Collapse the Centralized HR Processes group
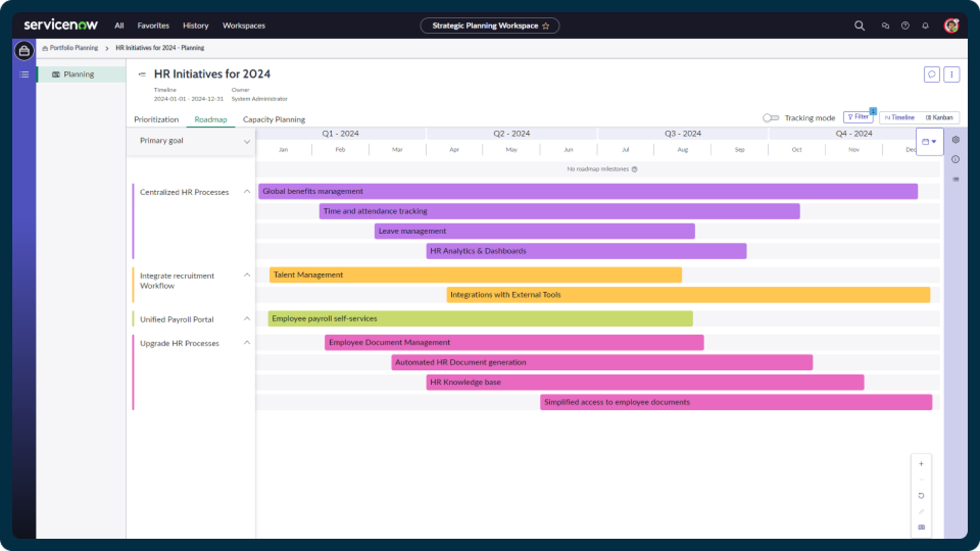 [248, 191]
